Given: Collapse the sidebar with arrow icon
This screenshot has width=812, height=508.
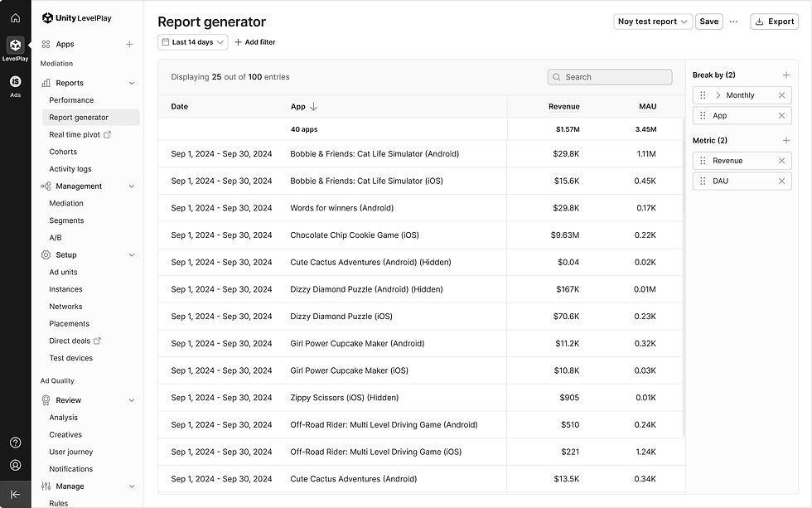Looking at the screenshot, I should tap(16, 494).
